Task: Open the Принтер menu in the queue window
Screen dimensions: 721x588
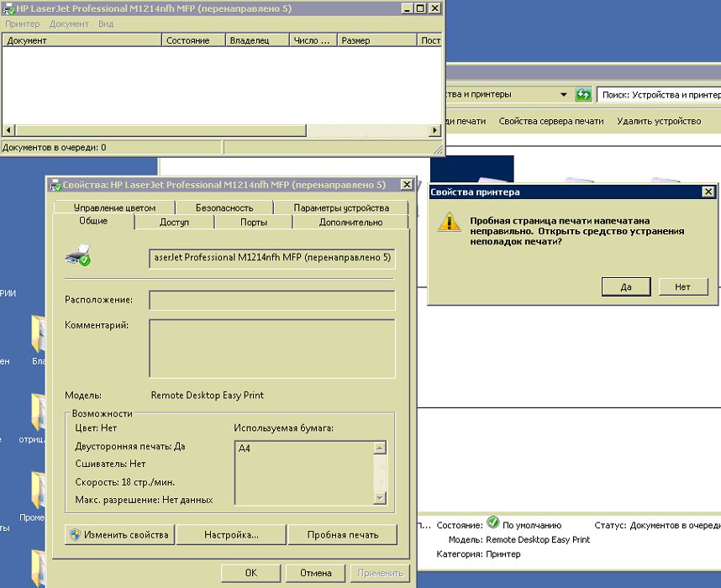Action: coord(22,24)
